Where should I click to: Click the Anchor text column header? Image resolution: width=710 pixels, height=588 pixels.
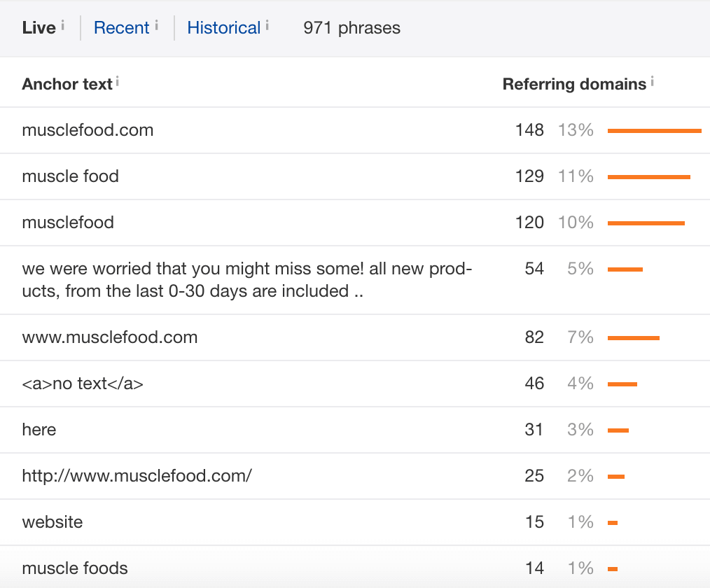coord(67,84)
